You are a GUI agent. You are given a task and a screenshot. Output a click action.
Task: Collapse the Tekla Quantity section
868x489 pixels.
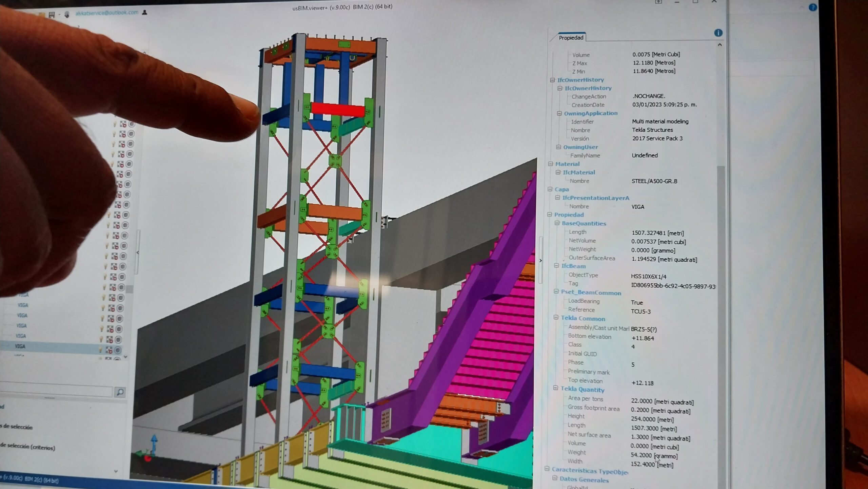click(x=555, y=388)
